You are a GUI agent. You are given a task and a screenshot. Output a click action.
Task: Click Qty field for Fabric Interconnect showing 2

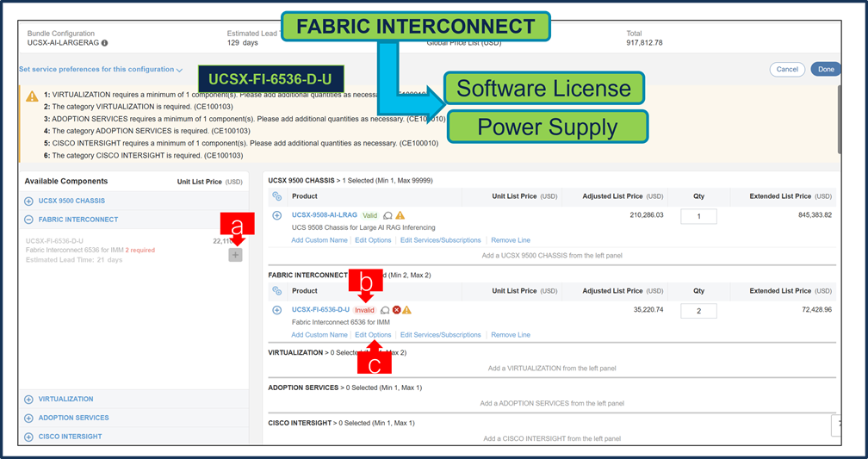pyautogui.click(x=698, y=311)
